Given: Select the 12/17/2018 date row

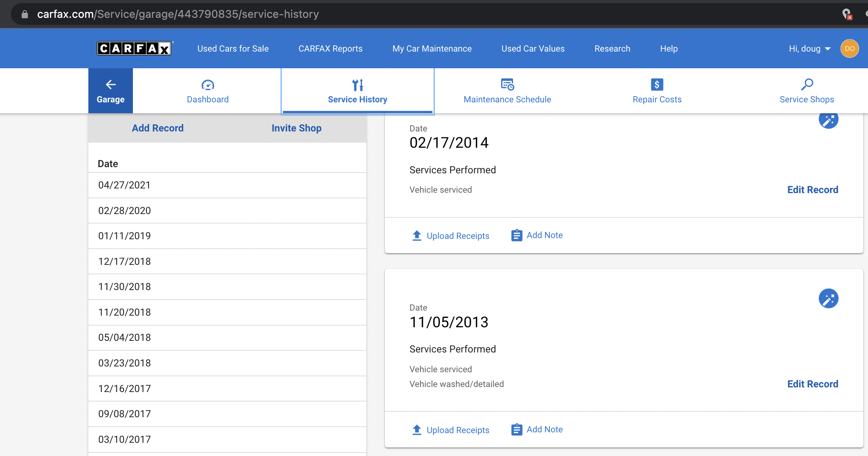Looking at the screenshot, I should click(227, 261).
